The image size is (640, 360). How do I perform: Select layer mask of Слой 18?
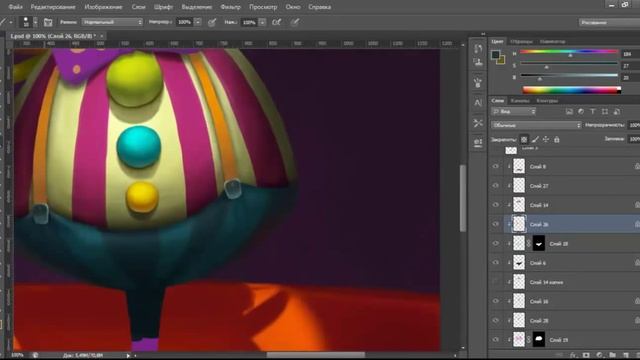click(x=539, y=244)
